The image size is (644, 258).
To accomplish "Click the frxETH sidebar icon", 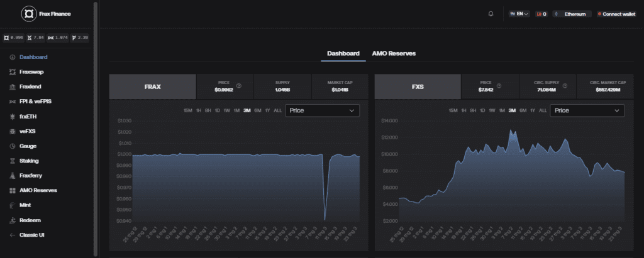I will click(x=13, y=117).
